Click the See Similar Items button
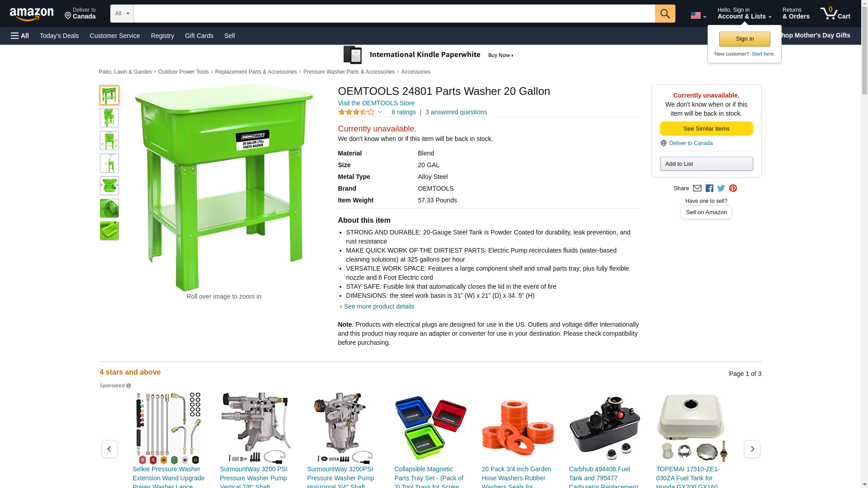868x488 pixels. point(706,129)
